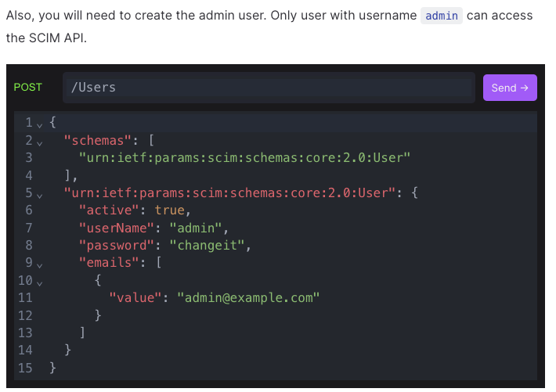Click the inline admin code text
This screenshot has height=392, width=556.
[442, 16]
